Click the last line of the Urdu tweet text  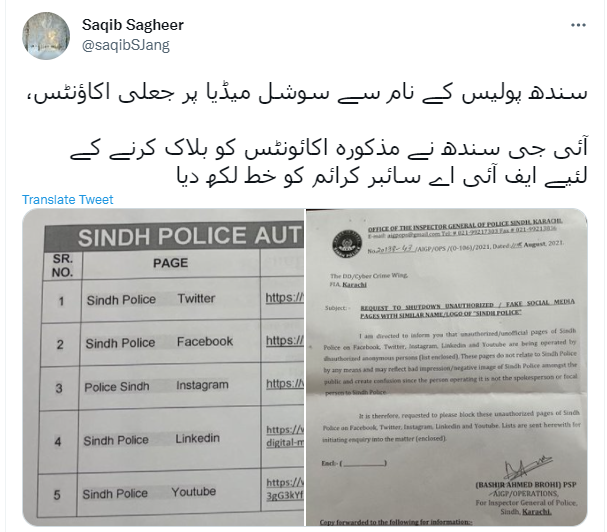[x=382, y=176]
